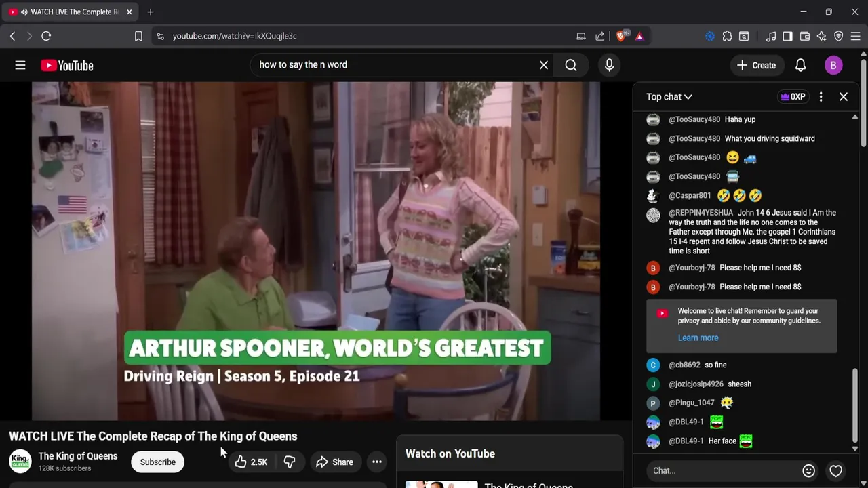View site information in address bar
The height and width of the screenshot is (488, 868).
(x=160, y=36)
